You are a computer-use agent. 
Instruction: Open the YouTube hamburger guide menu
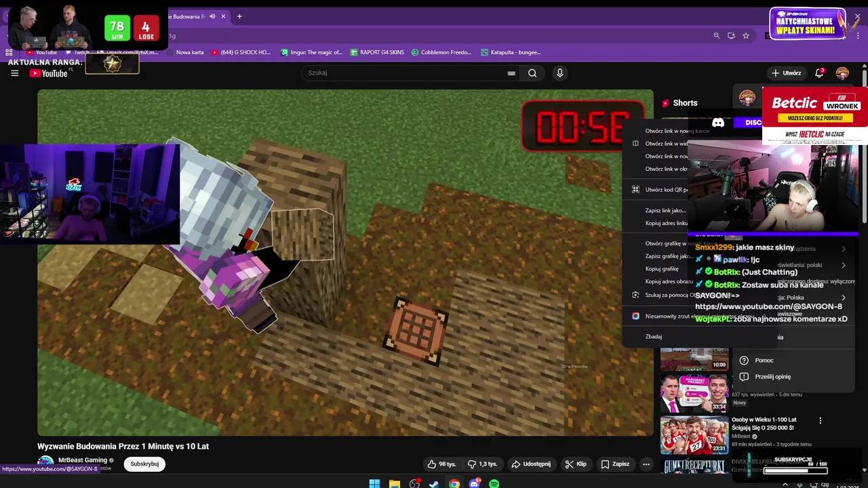click(x=14, y=73)
